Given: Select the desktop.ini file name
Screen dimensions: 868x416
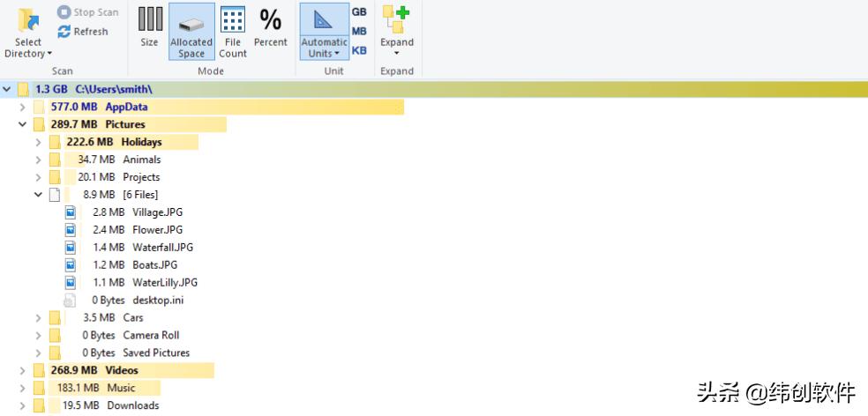Looking at the screenshot, I should [x=158, y=301].
